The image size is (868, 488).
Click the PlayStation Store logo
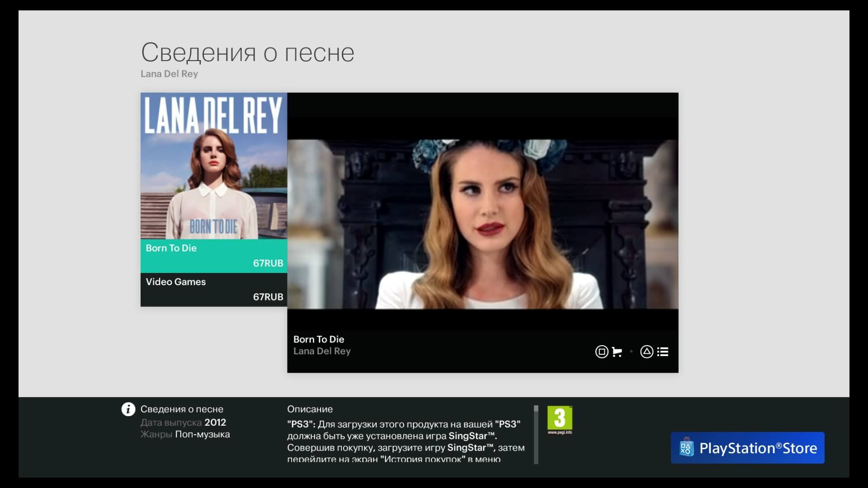(748, 448)
